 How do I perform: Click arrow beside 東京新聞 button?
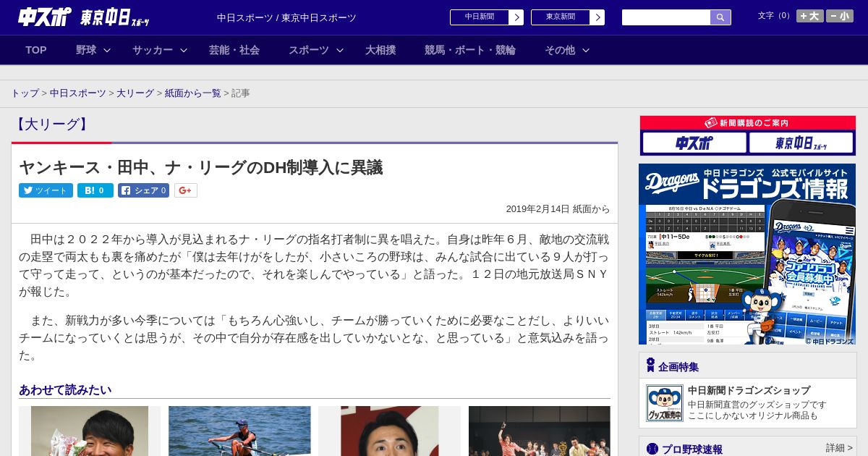[x=597, y=17]
